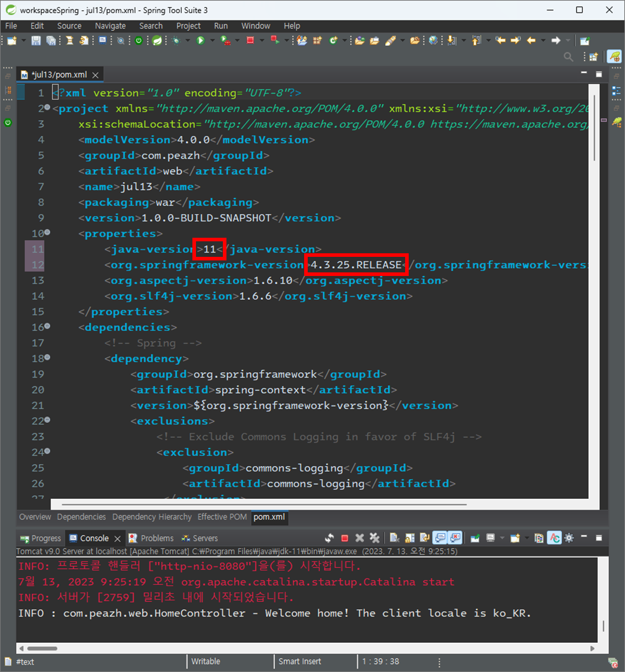625x672 pixels.
Task: Click the Run with external tools icon
Action: click(225, 41)
